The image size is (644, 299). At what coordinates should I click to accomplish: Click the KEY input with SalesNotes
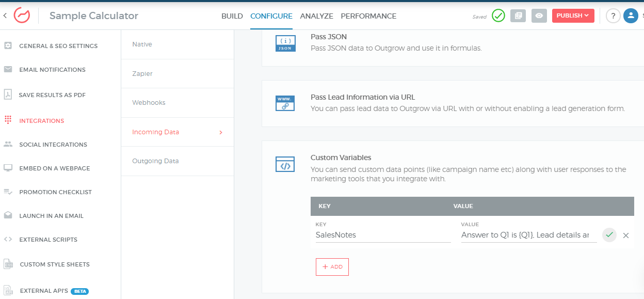tap(383, 235)
